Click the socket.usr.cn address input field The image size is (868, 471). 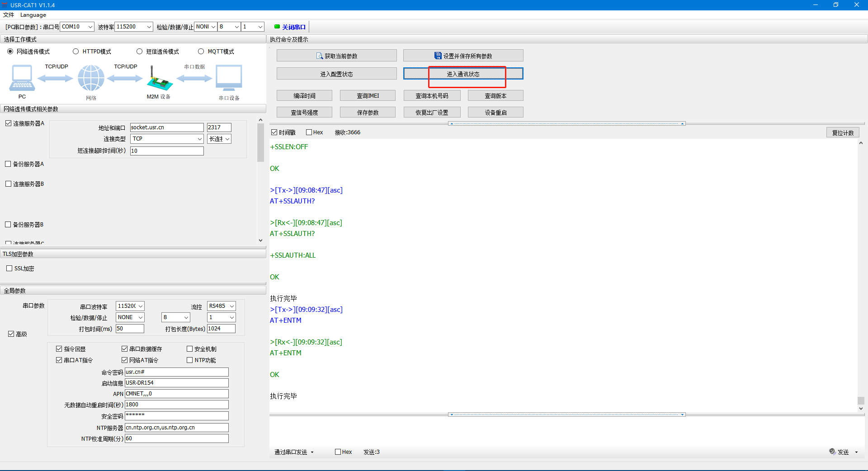click(x=166, y=127)
